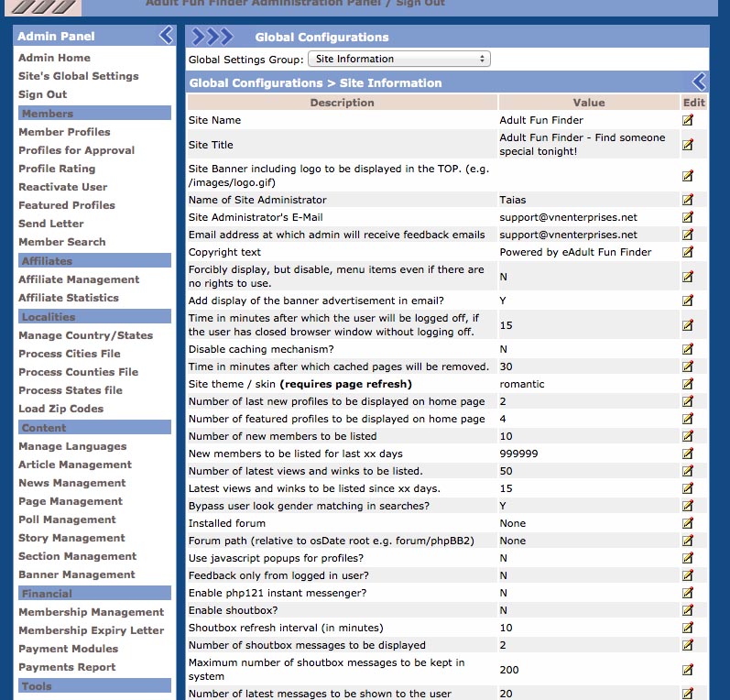Open Profiles for Approval

76,150
